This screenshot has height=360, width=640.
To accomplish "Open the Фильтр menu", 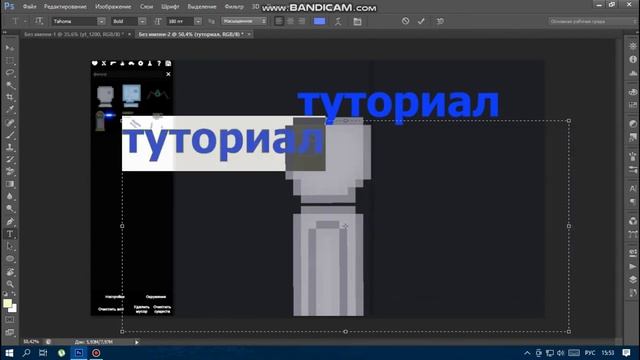I will click(x=234, y=7).
